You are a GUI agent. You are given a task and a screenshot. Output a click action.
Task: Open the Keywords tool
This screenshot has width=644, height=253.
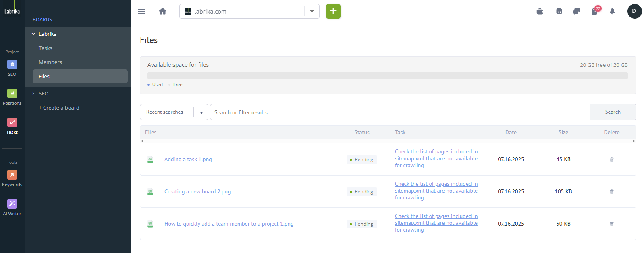(12, 178)
